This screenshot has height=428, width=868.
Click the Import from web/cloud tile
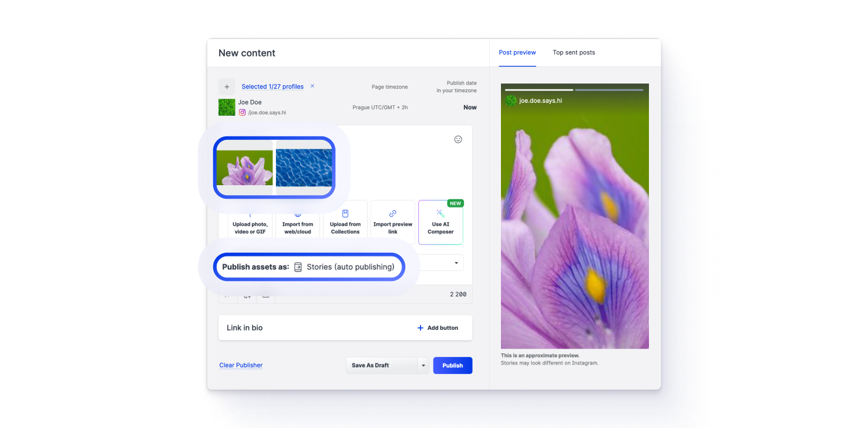298,226
